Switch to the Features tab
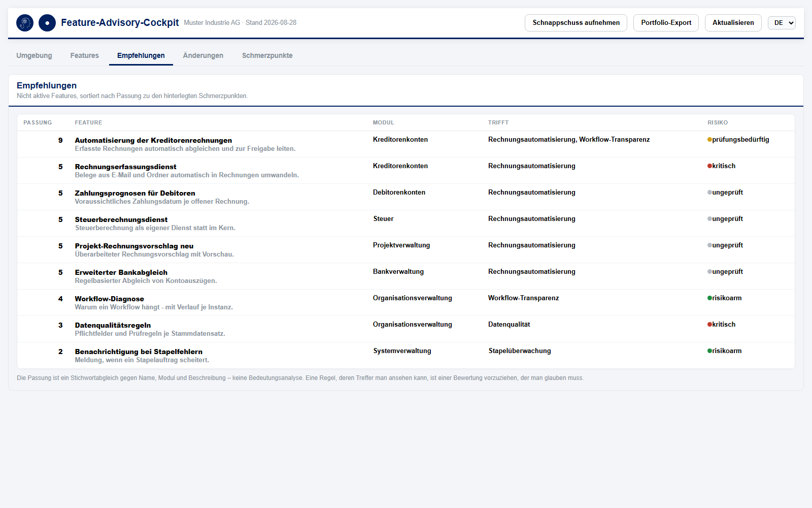812x508 pixels. click(x=85, y=55)
